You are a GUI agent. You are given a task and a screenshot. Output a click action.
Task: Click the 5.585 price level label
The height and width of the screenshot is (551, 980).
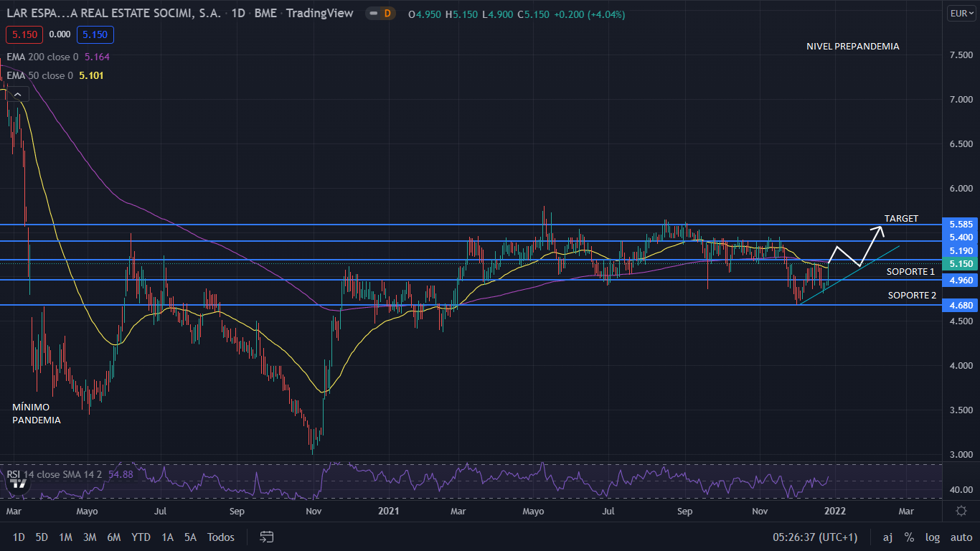coord(961,224)
